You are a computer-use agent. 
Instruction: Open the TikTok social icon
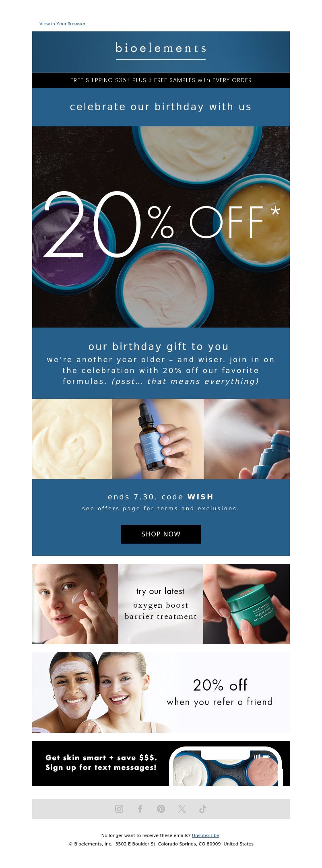tap(203, 808)
